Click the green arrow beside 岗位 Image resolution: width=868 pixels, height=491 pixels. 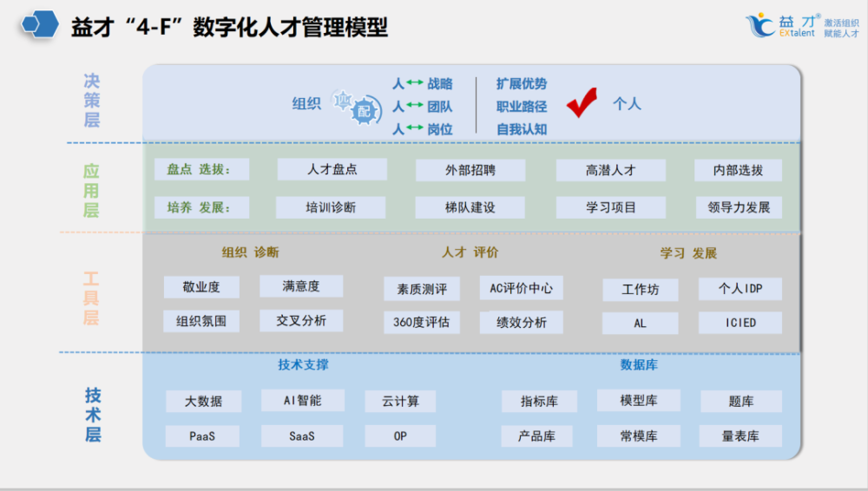(414, 128)
